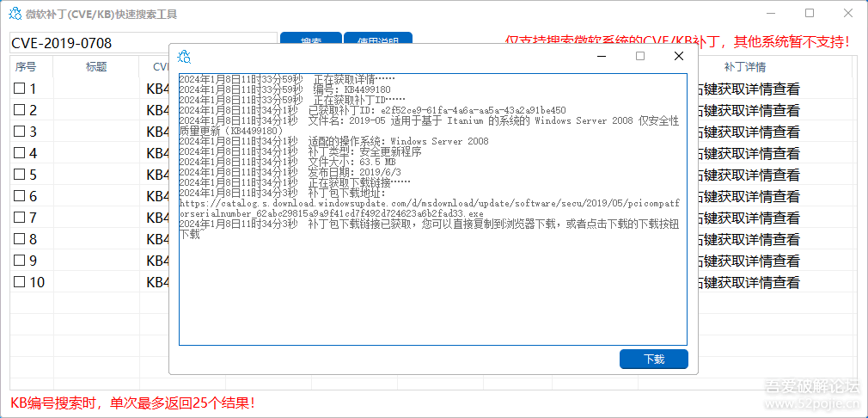Image resolution: width=868 pixels, height=418 pixels.
Task: Check the checkbox for row 2
Action: coord(20,110)
